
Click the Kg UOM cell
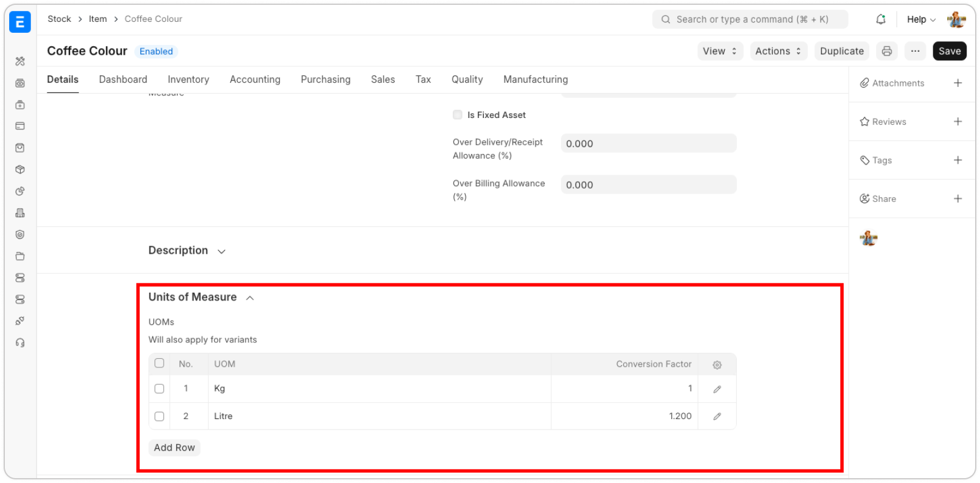tap(379, 389)
